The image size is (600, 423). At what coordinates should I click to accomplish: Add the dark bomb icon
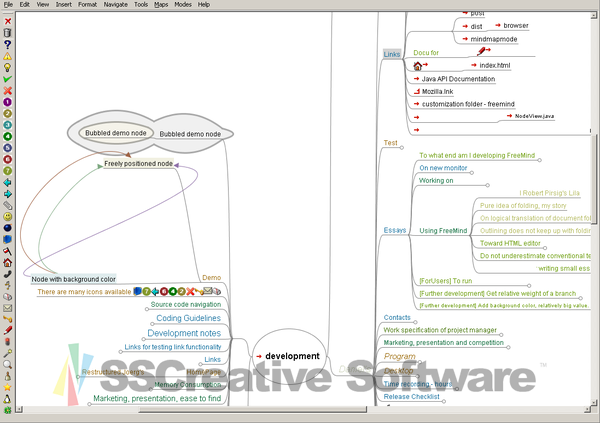tap(7, 228)
